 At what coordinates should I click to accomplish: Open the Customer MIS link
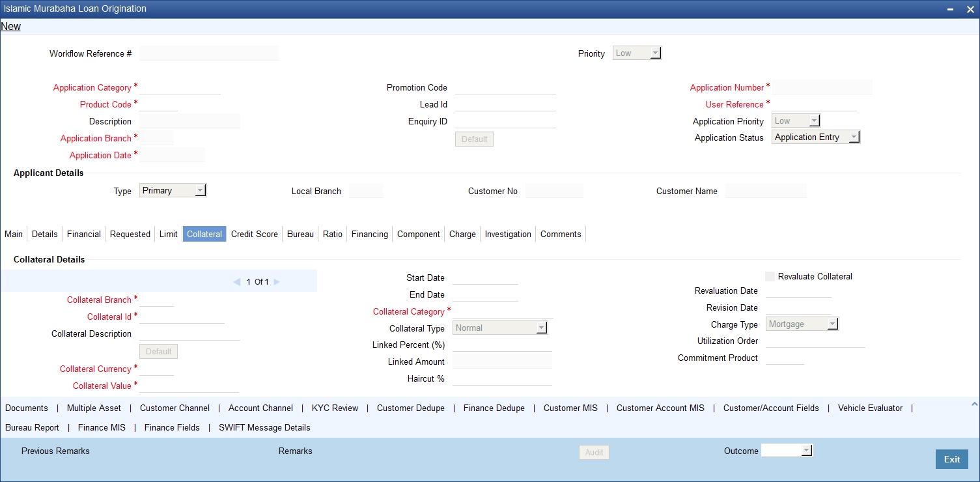pyautogui.click(x=570, y=408)
